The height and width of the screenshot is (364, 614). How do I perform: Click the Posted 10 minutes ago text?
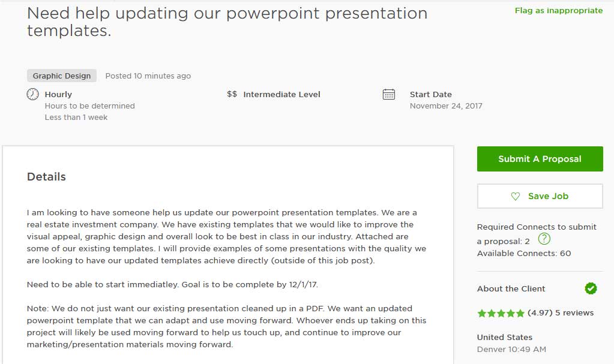(148, 76)
